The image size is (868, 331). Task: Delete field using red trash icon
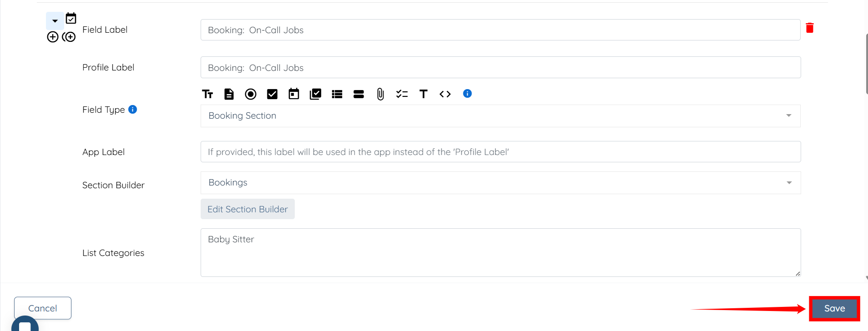pyautogui.click(x=810, y=28)
